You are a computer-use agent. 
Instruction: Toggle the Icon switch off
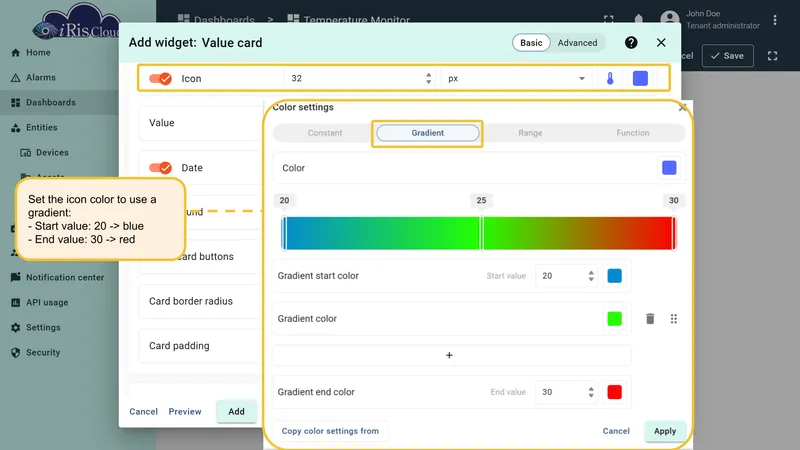tap(160, 79)
